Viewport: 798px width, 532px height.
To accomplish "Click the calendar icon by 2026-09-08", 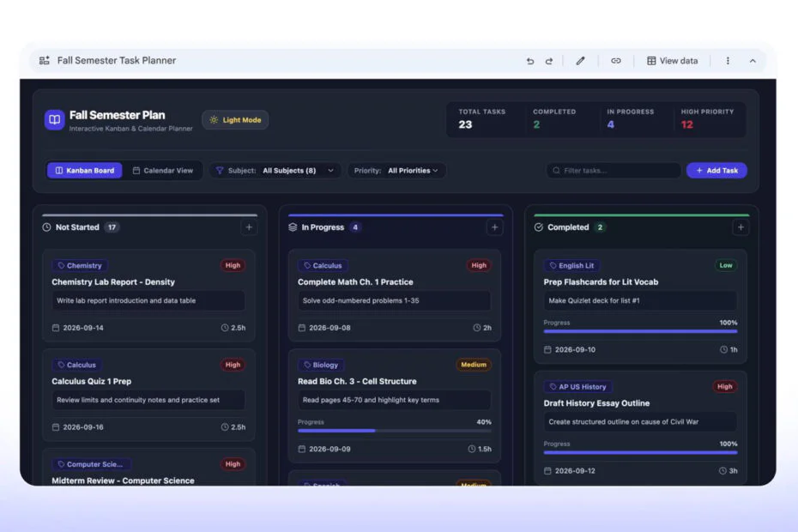I will tap(302, 328).
